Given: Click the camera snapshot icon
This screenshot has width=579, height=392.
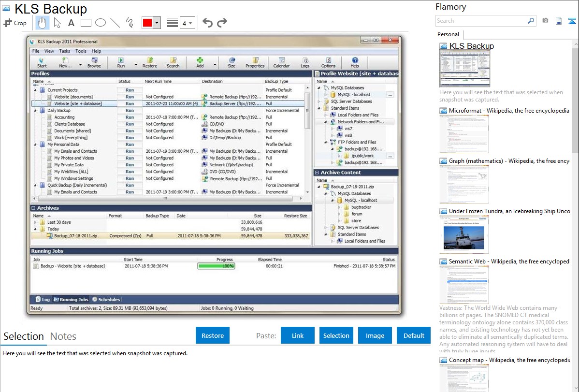Looking at the screenshot, I should [x=545, y=21].
